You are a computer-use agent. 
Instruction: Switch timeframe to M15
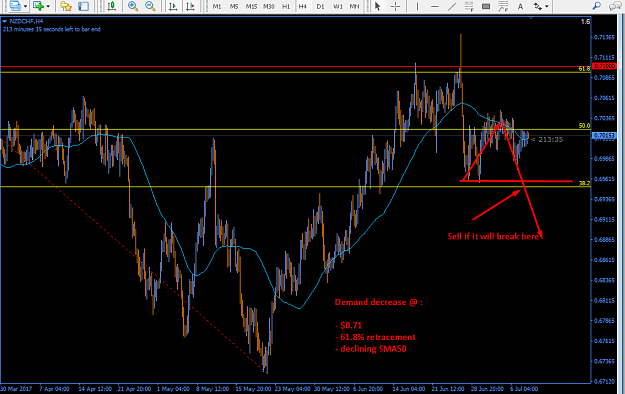tap(251, 6)
